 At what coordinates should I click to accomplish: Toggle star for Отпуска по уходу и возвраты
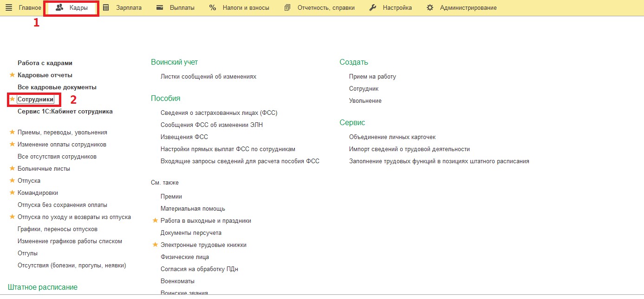click(x=12, y=217)
